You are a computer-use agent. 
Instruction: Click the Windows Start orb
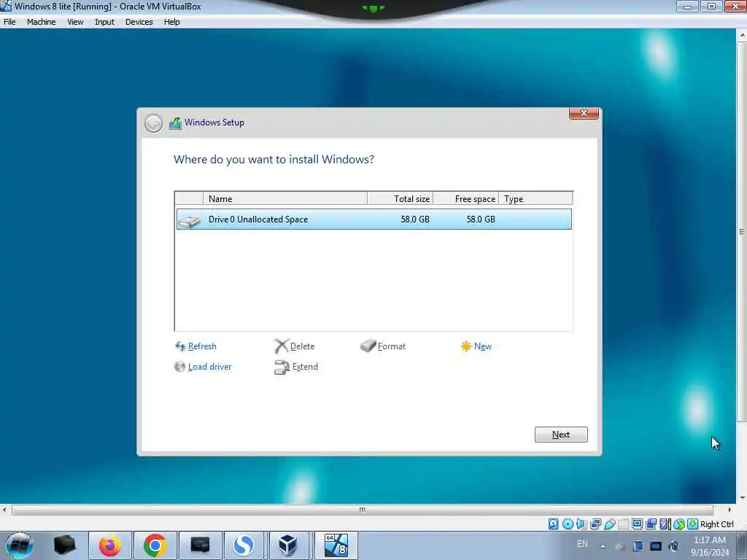coord(19,545)
